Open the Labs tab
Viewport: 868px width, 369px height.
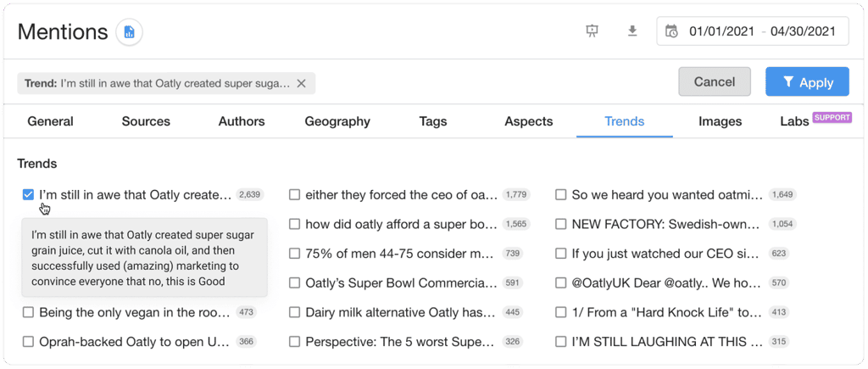point(794,121)
